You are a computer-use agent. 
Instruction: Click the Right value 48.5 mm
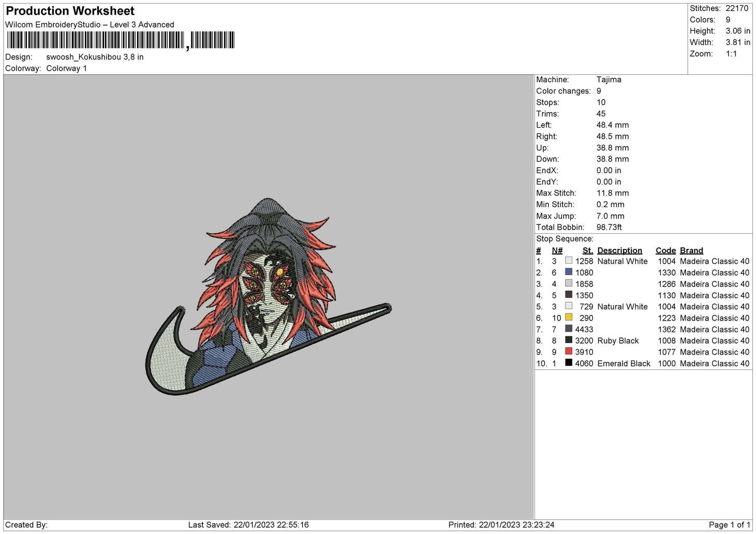pyautogui.click(x=613, y=137)
